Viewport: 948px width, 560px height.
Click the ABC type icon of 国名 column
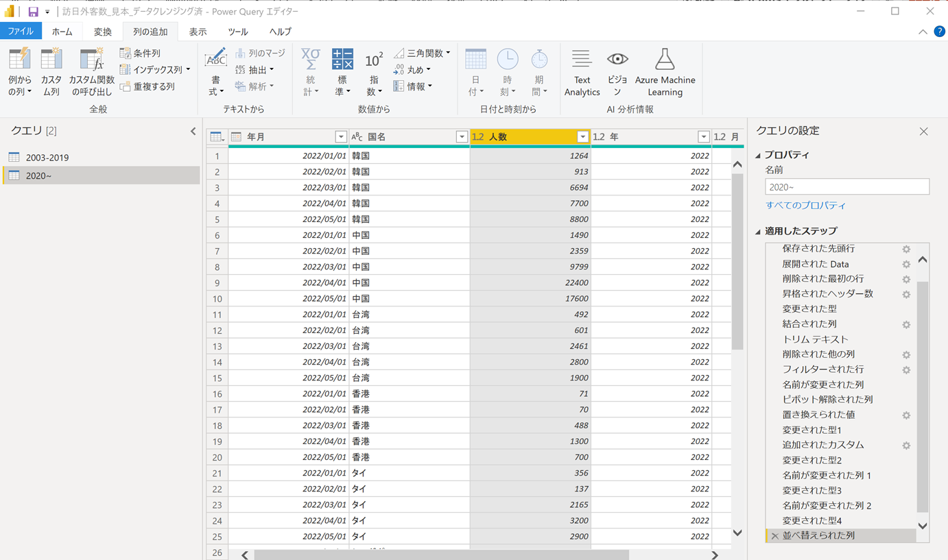357,137
